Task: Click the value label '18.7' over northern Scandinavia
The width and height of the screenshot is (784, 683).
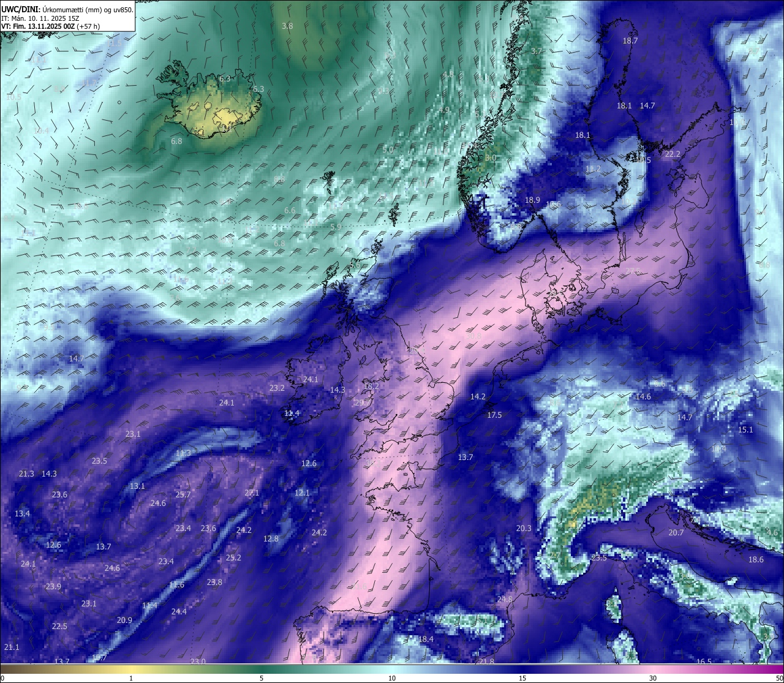Action: (x=630, y=41)
